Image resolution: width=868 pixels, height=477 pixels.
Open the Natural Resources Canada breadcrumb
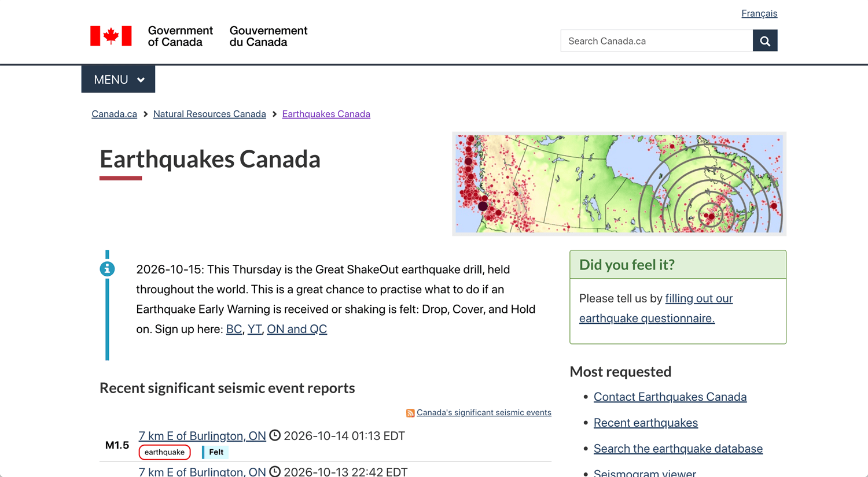click(209, 114)
